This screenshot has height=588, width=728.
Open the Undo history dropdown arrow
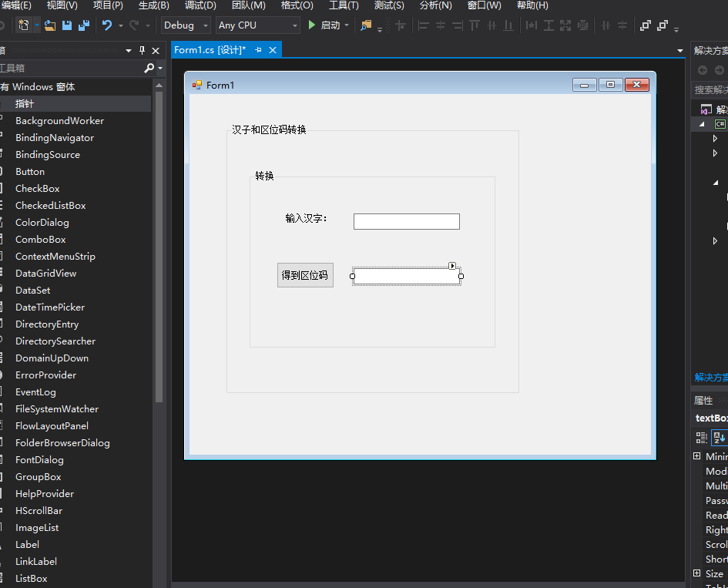[121, 25]
